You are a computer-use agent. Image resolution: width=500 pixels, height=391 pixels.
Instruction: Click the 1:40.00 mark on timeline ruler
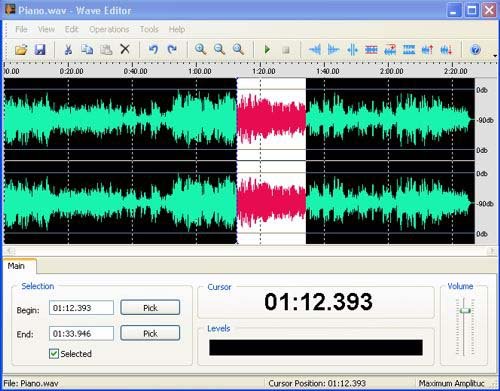click(x=327, y=71)
